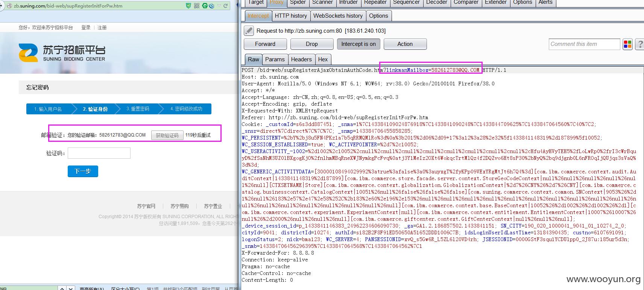Screen dimensions: 644x290
Task: Click the Accept-Encoding: gzip, deflate line
Action: tap(287, 104)
